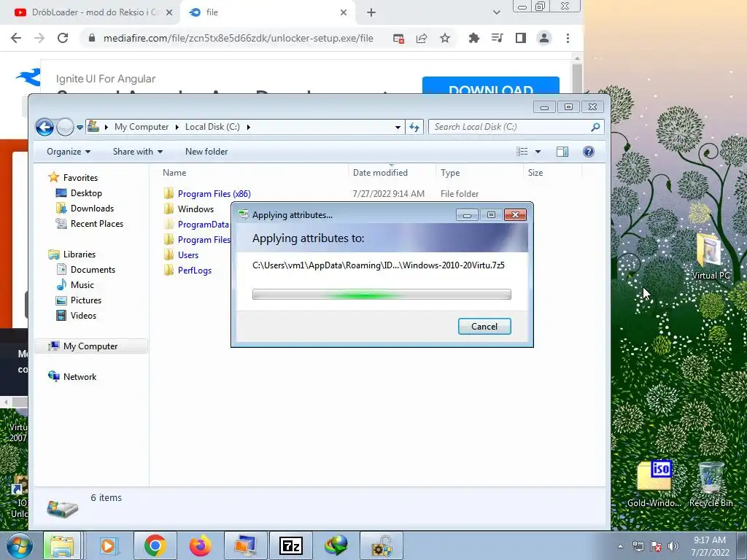Select Network in navigation pane
Image resolution: width=747 pixels, height=560 pixels.
point(80,377)
